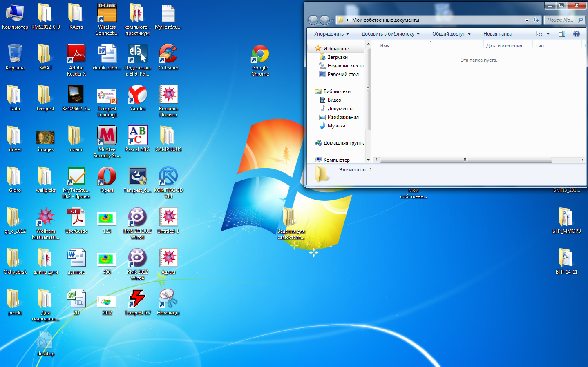Refresh the folder using the address bar button
588x367 pixels.
point(536,20)
